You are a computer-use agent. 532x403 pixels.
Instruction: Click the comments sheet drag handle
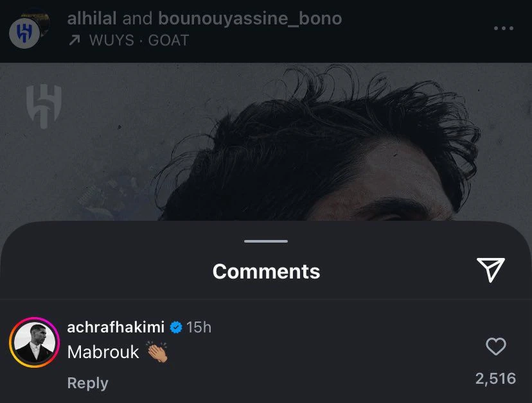[266, 241]
